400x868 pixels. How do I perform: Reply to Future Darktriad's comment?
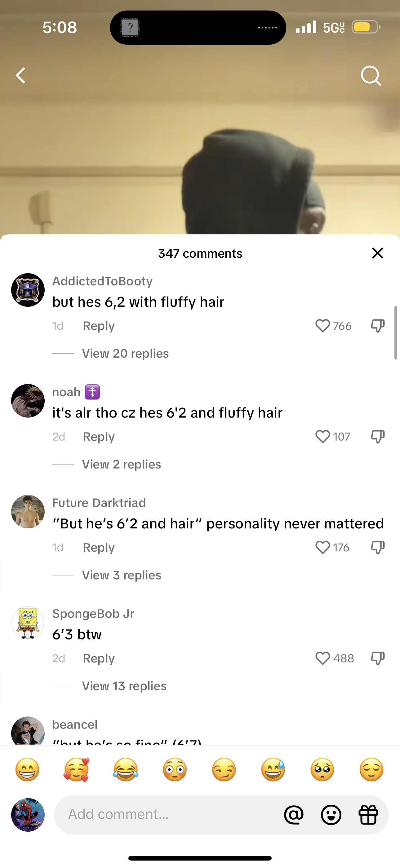click(x=99, y=548)
